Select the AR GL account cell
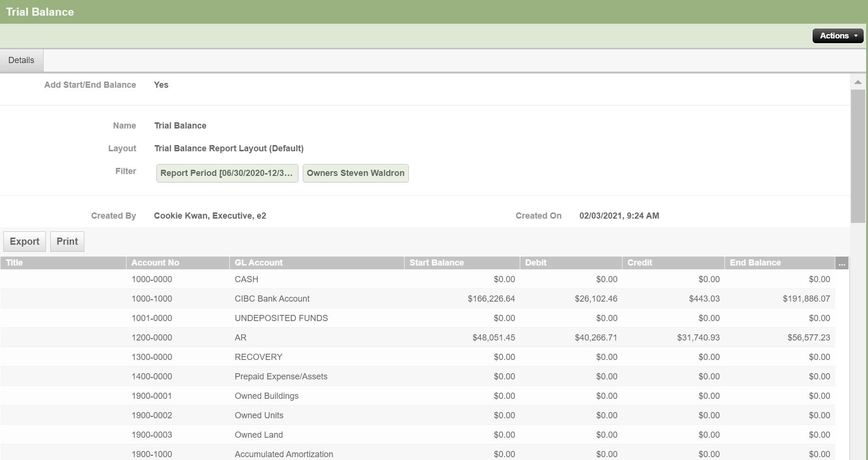Image resolution: width=868 pixels, height=460 pixels. tap(241, 338)
